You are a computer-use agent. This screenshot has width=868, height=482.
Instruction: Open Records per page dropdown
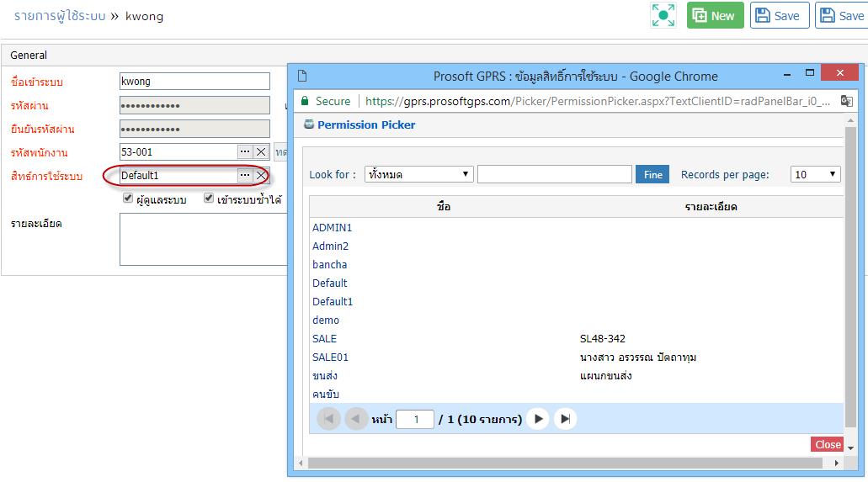[816, 174]
